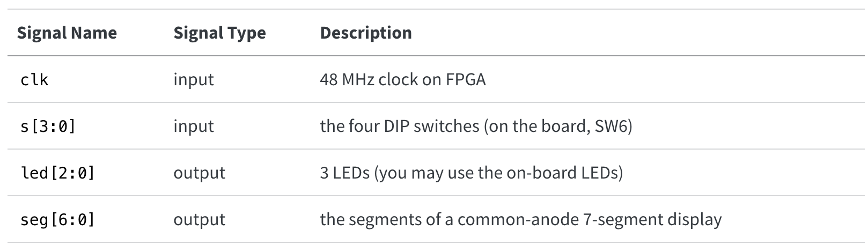Click the "3 LEDs" description text
This screenshot has width=868, height=252.
344,173
